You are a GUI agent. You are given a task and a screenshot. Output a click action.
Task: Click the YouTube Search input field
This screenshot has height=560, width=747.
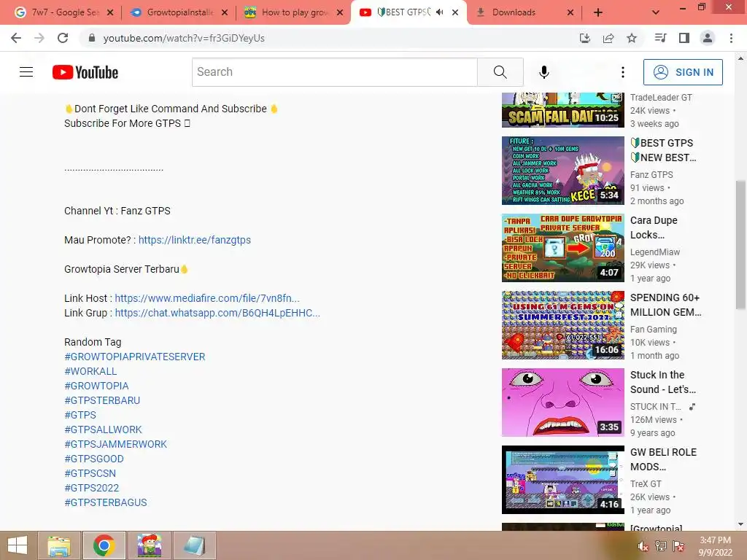[x=334, y=72]
